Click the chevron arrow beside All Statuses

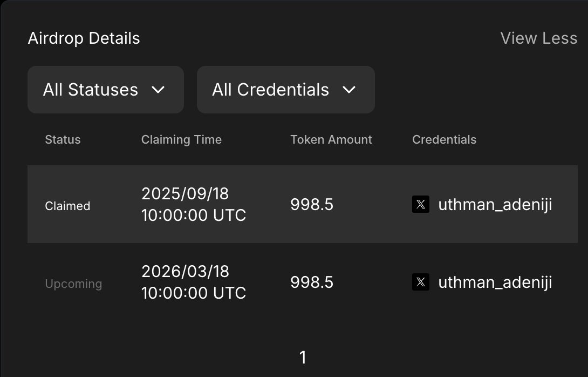(x=158, y=90)
